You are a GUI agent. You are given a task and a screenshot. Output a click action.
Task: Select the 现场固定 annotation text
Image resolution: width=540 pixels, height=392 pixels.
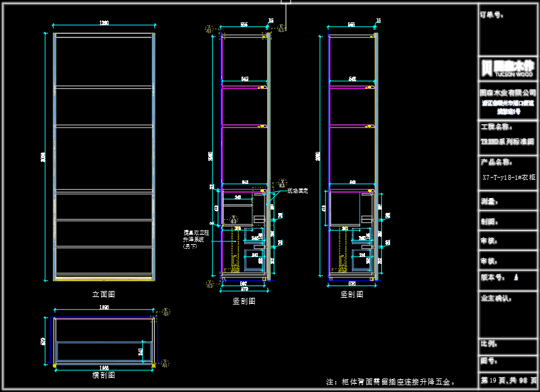297,191
